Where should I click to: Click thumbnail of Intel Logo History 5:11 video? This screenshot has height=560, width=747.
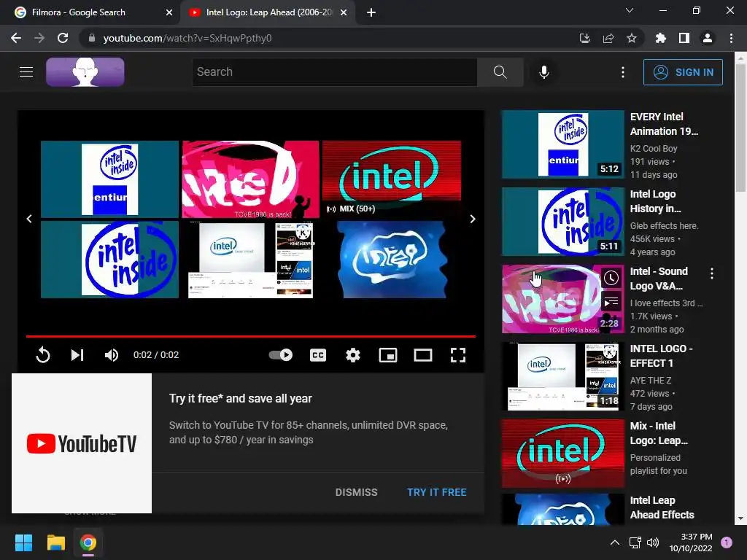(562, 222)
